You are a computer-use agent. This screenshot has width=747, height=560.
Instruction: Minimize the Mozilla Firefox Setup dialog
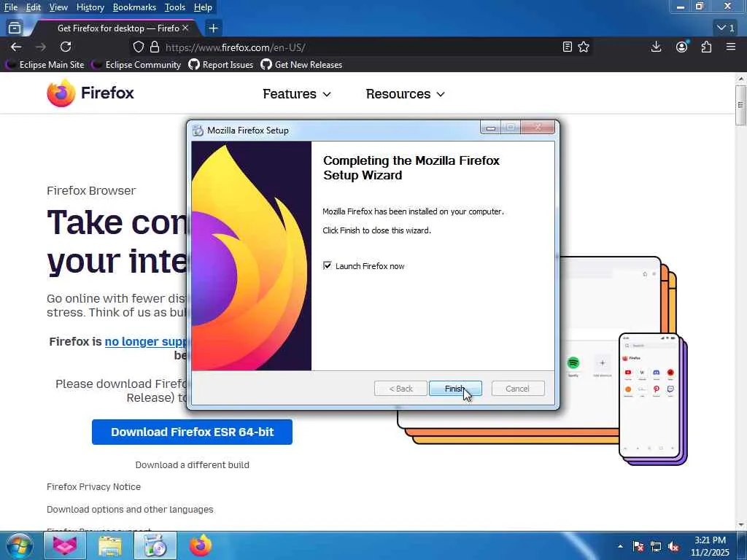pos(491,128)
